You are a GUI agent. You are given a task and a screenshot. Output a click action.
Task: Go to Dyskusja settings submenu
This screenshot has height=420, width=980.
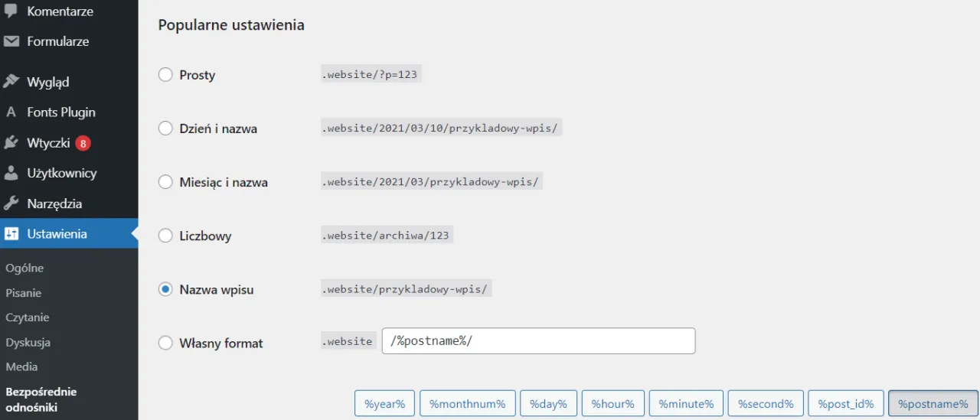pos(28,342)
